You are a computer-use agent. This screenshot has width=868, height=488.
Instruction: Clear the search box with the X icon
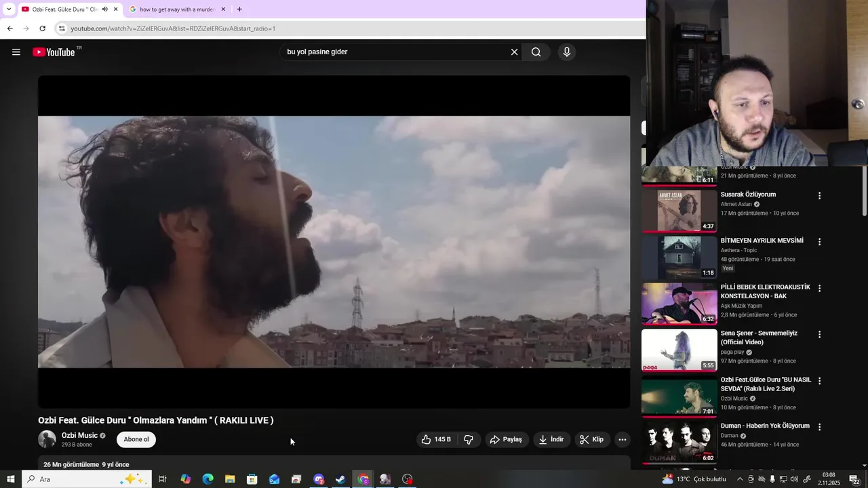click(x=514, y=52)
